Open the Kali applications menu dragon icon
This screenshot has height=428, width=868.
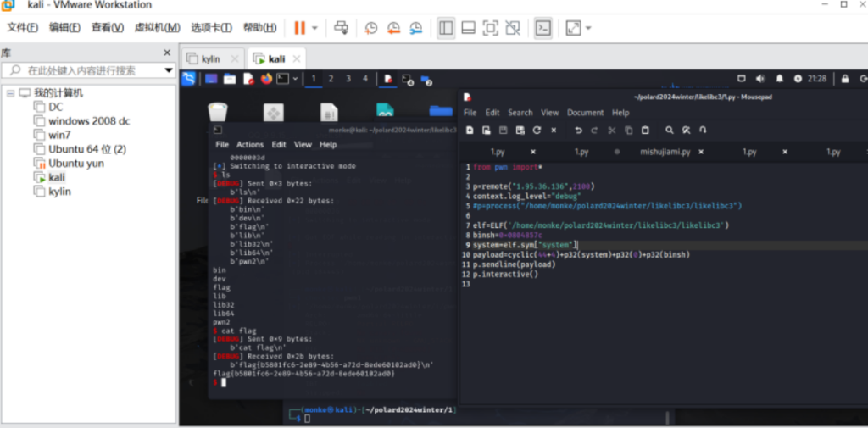189,79
